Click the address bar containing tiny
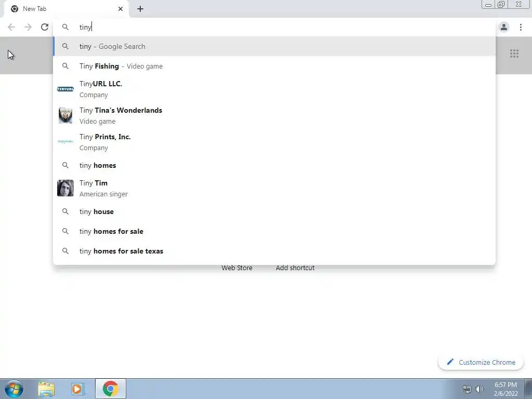Screen dimensions: 532x399 pyautogui.click(x=275, y=27)
